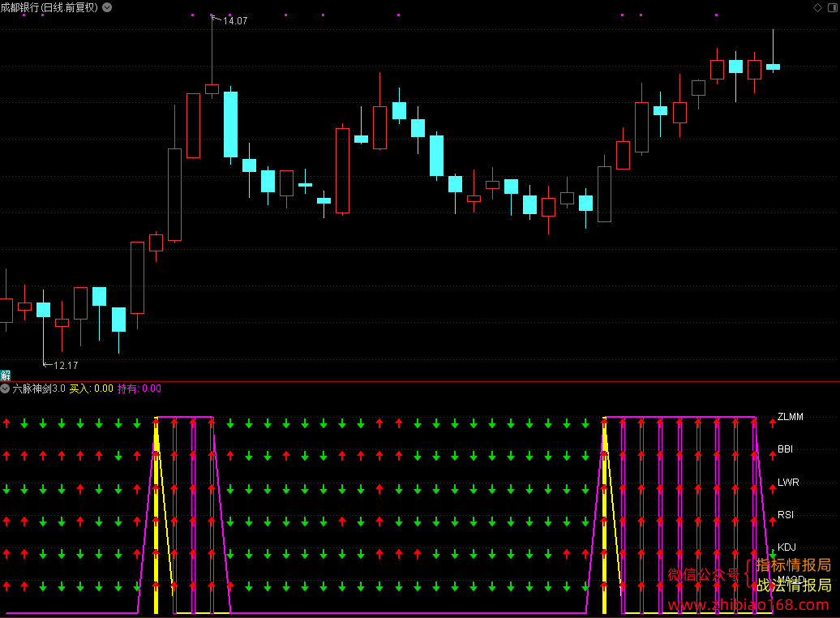Click the 12.17 low price label
840x618 pixels.
pos(66,366)
